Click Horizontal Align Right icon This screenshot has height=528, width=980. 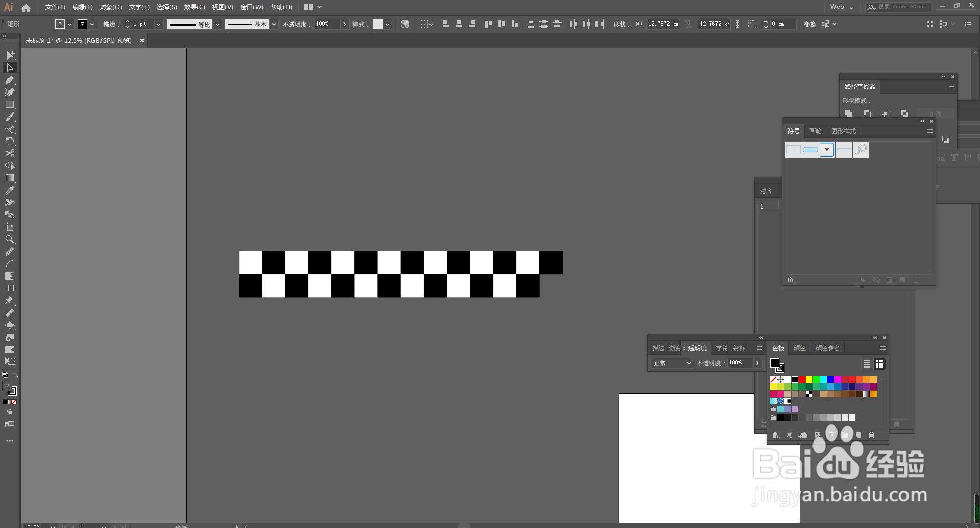point(472,24)
